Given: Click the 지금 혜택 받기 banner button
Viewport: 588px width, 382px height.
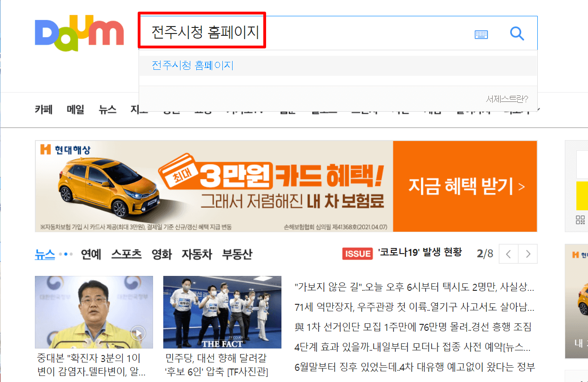Looking at the screenshot, I should pyautogui.click(x=465, y=186).
